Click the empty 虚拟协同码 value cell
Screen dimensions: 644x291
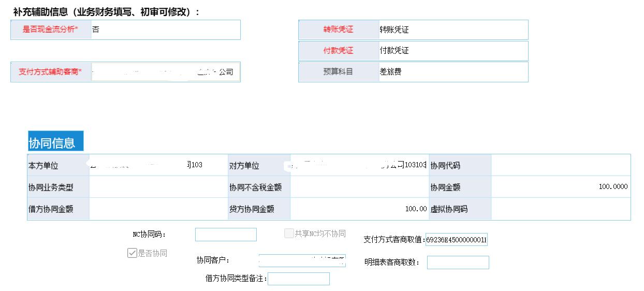[560, 209]
